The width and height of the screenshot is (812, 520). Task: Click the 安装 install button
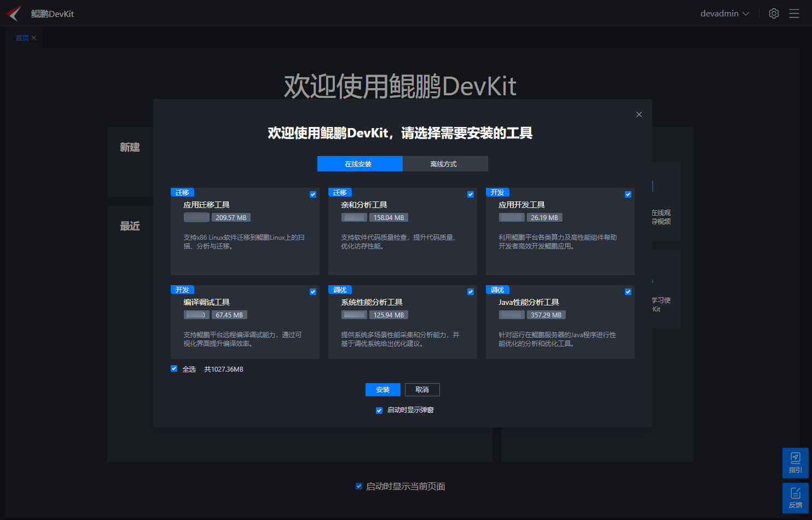tap(383, 390)
